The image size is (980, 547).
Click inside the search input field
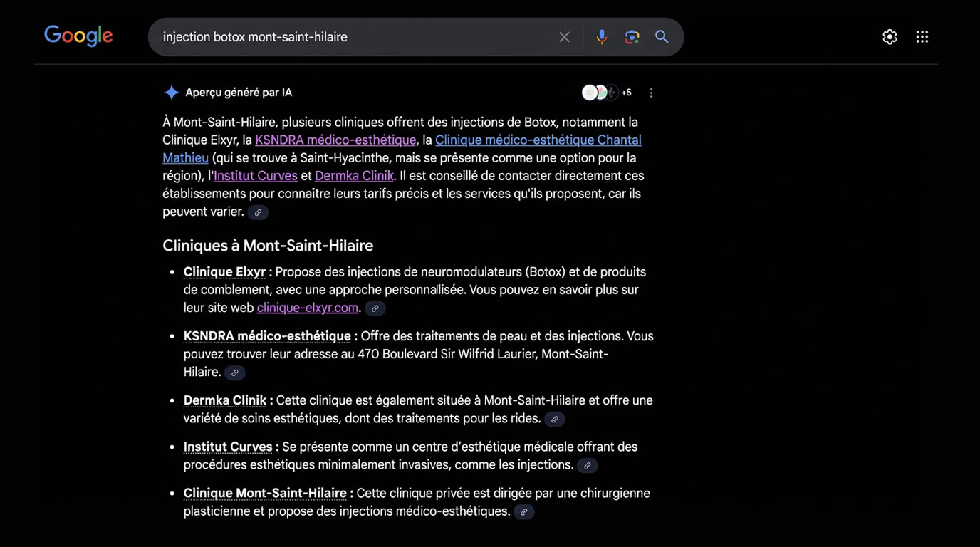pos(356,37)
